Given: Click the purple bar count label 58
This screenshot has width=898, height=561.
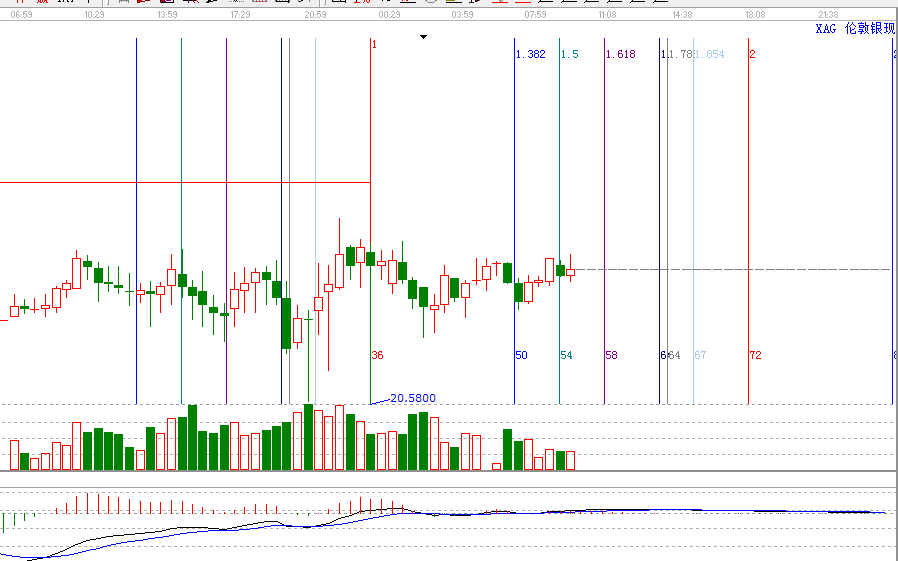Looking at the screenshot, I should [x=611, y=355].
